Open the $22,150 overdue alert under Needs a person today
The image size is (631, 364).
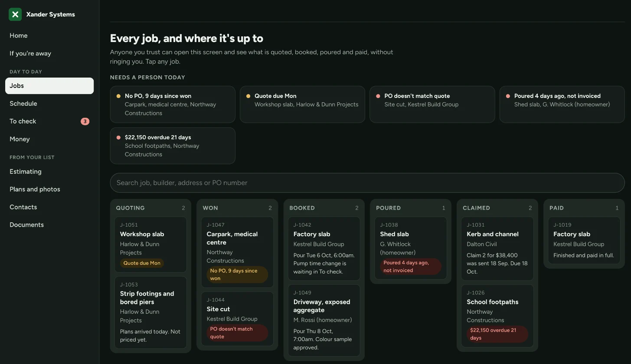point(173,146)
